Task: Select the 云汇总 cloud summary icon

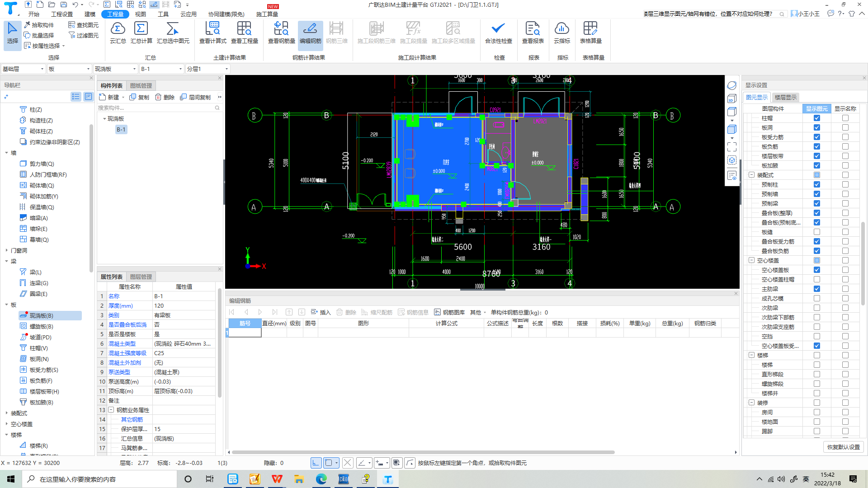Action: coord(118,33)
